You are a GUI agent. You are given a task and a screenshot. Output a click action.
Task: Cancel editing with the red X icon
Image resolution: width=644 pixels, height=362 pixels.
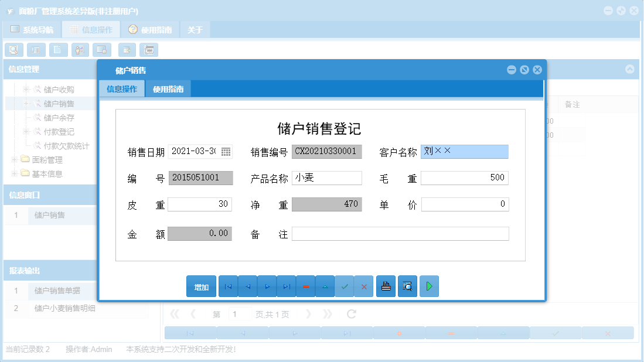pos(364,286)
